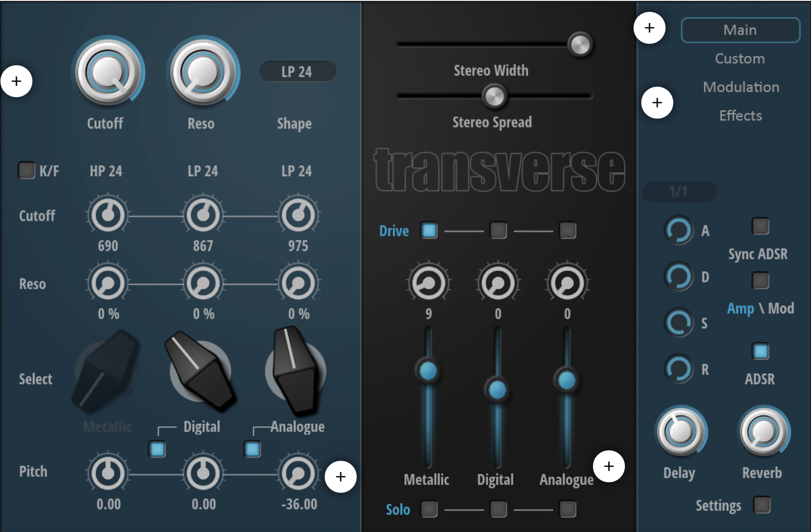Click the large main Cutoff knob
Image resolution: width=811 pixels, height=532 pixels.
(108, 72)
